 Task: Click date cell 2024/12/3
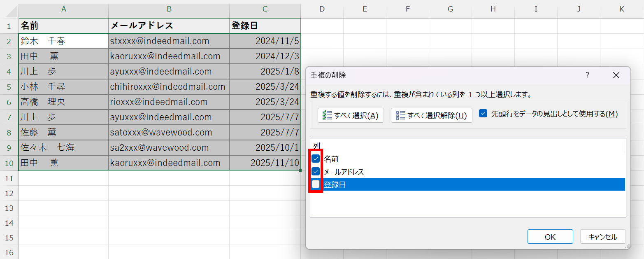pyautogui.click(x=265, y=56)
